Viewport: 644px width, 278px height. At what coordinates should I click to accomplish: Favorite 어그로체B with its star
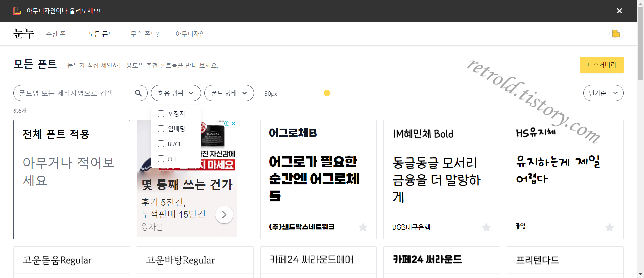coord(363,227)
